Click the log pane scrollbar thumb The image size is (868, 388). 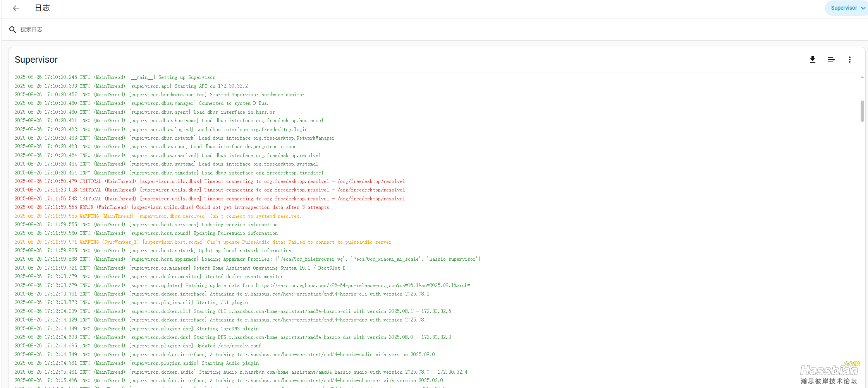click(862, 111)
